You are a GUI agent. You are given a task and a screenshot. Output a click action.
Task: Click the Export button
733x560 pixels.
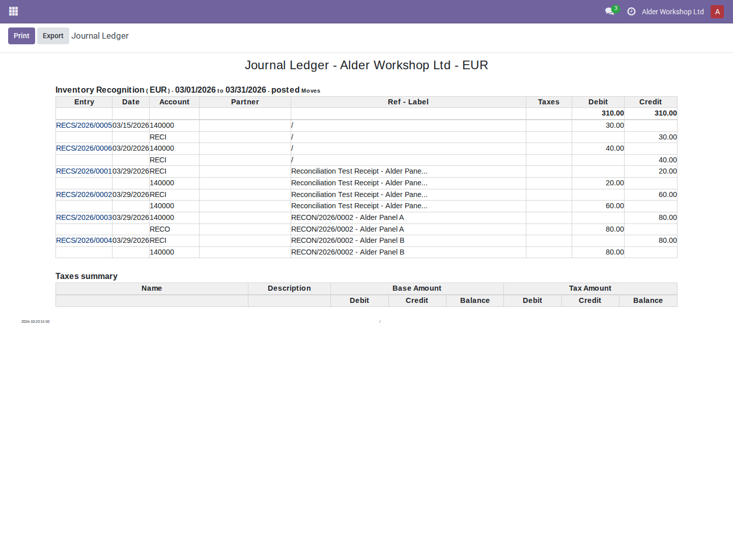tap(53, 36)
